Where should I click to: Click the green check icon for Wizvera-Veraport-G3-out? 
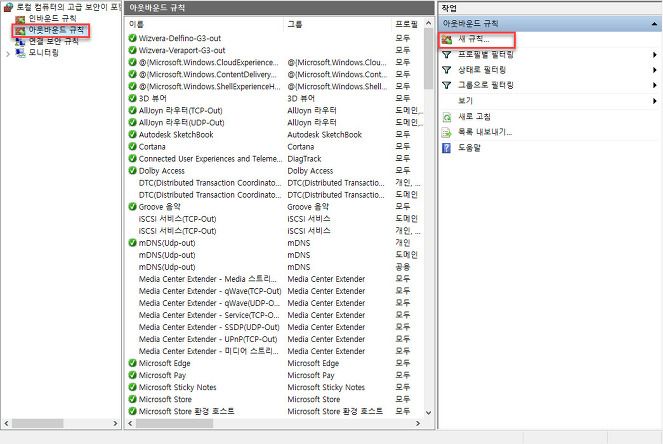(x=132, y=50)
